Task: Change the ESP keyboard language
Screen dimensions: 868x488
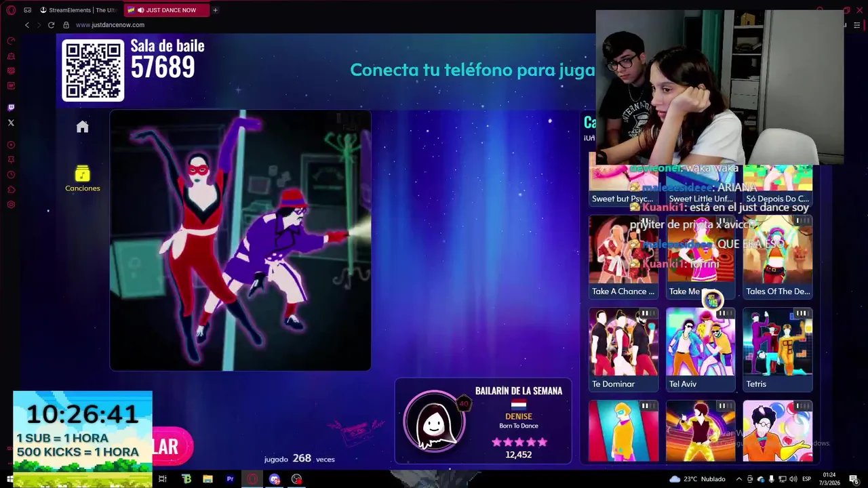Action: (x=807, y=479)
